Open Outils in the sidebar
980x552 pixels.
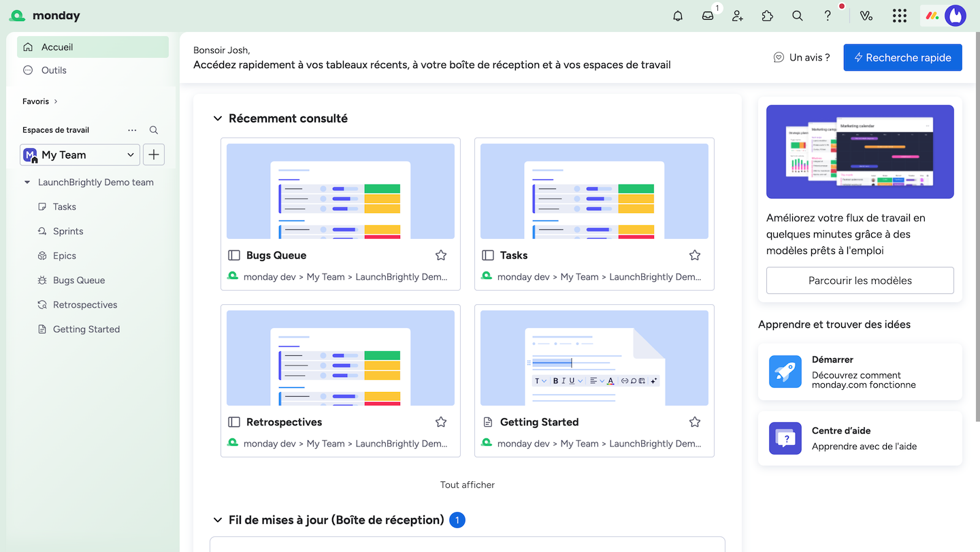pos(93,70)
